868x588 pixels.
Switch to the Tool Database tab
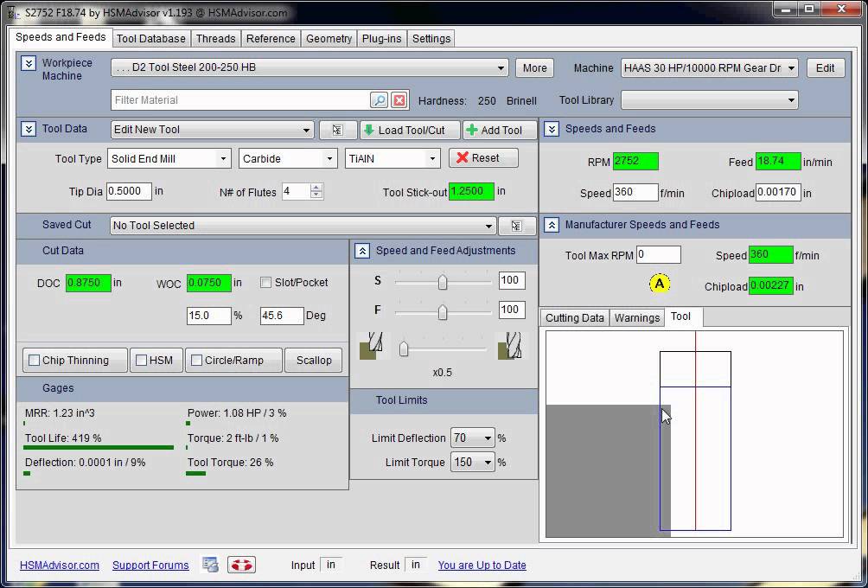coord(151,39)
